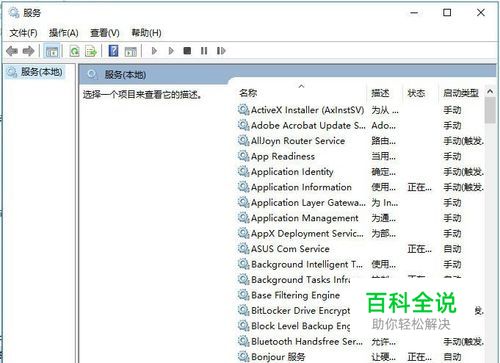The height and width of the screenshot is (363, 500).
Task: Refresh the services list with the toolbar icon
Action: point(74,51)
